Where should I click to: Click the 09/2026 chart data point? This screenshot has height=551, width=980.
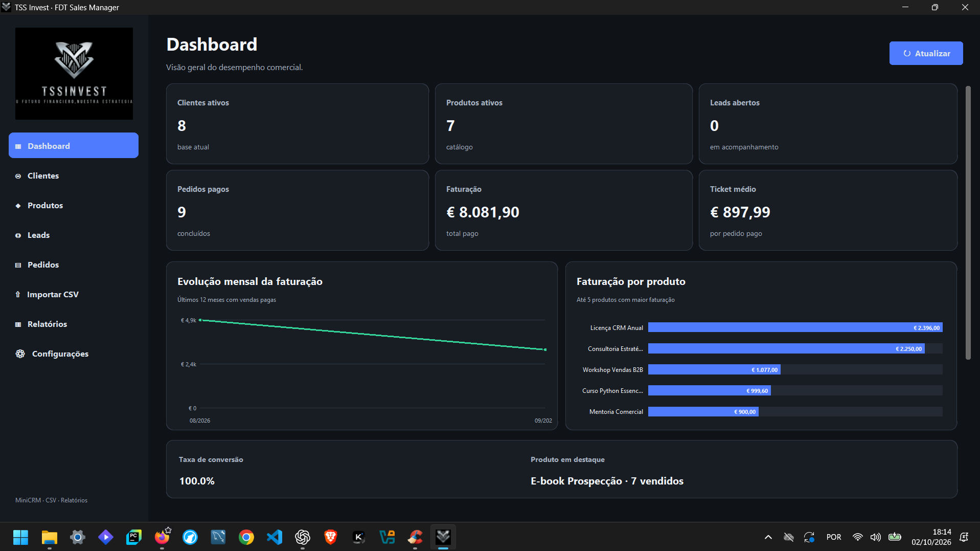(545, 349)
